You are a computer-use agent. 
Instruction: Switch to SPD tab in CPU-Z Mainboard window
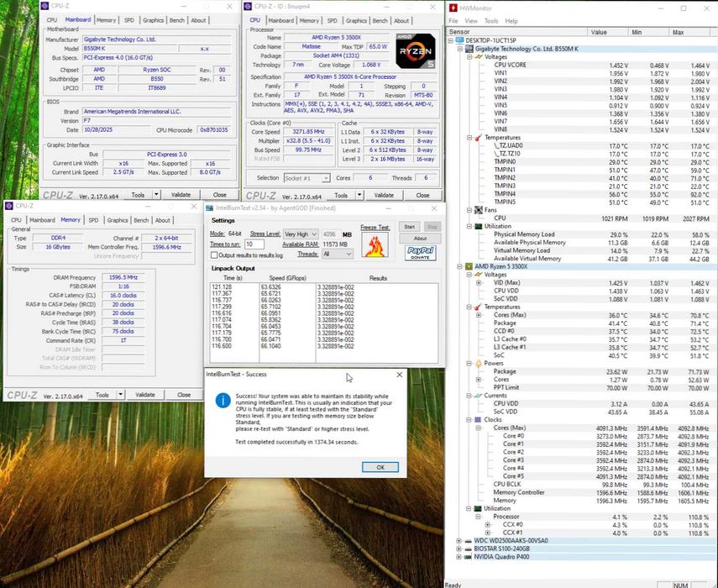point(129,20)
